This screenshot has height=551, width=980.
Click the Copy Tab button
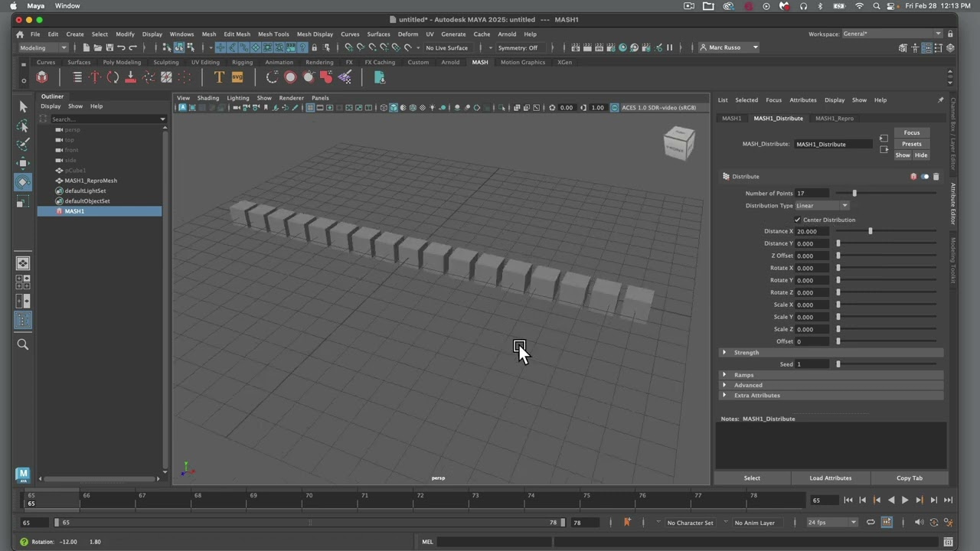pos(910,478)
